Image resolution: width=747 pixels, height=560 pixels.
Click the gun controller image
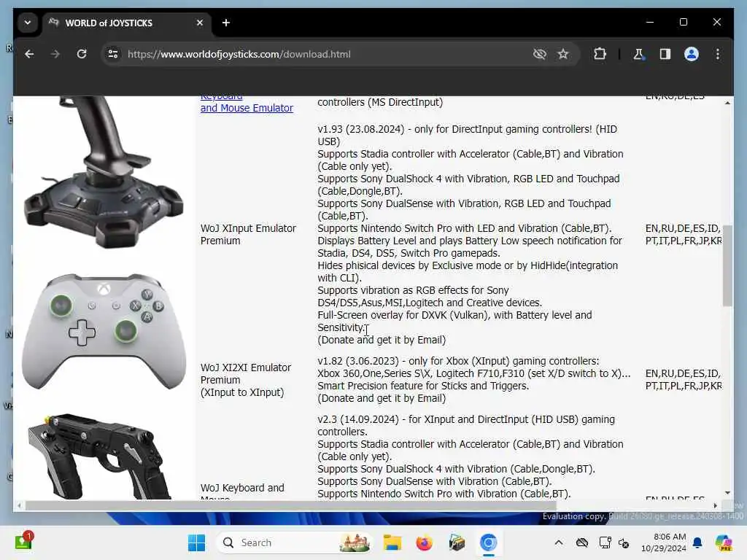99,456
